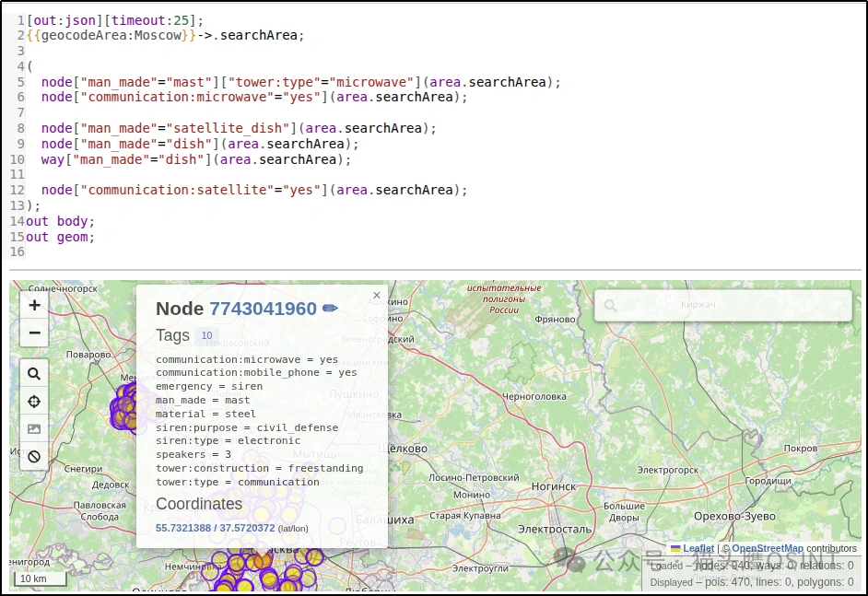
Task: Click code line 8 satellite_dish query
Action: [239, 128]
